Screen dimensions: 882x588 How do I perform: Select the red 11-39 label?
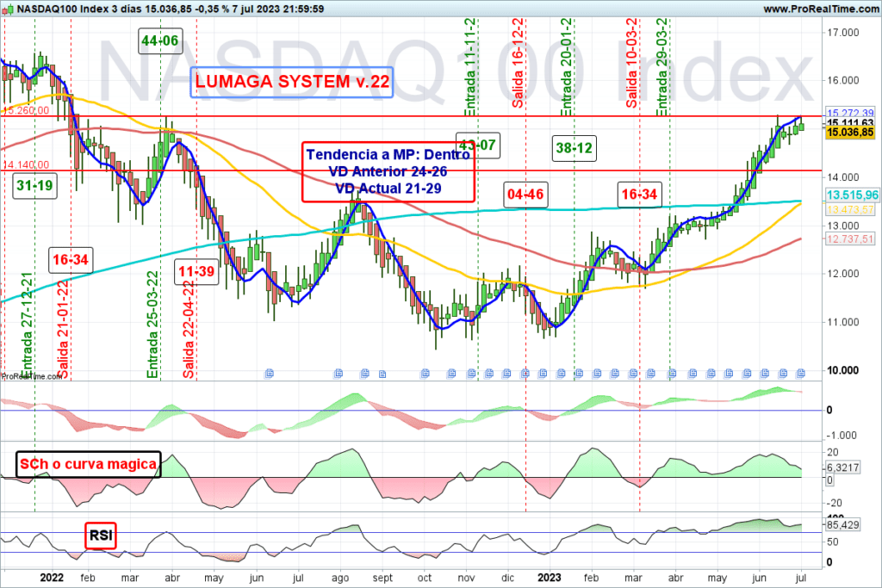[x=196, y=272]
